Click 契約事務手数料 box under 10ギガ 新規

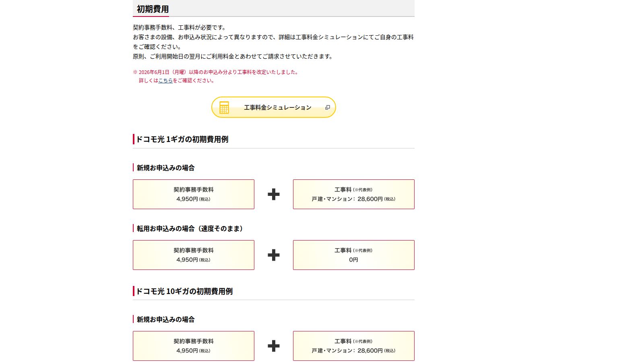194,346
